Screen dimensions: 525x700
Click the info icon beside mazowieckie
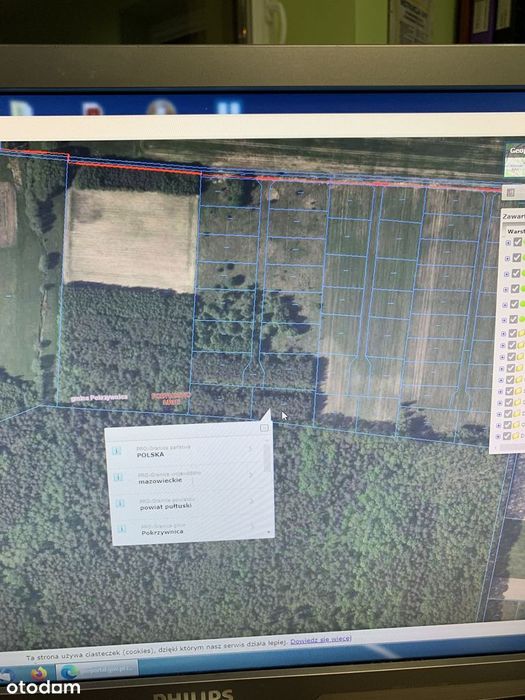pyautogui.click(x=118, y=477)
